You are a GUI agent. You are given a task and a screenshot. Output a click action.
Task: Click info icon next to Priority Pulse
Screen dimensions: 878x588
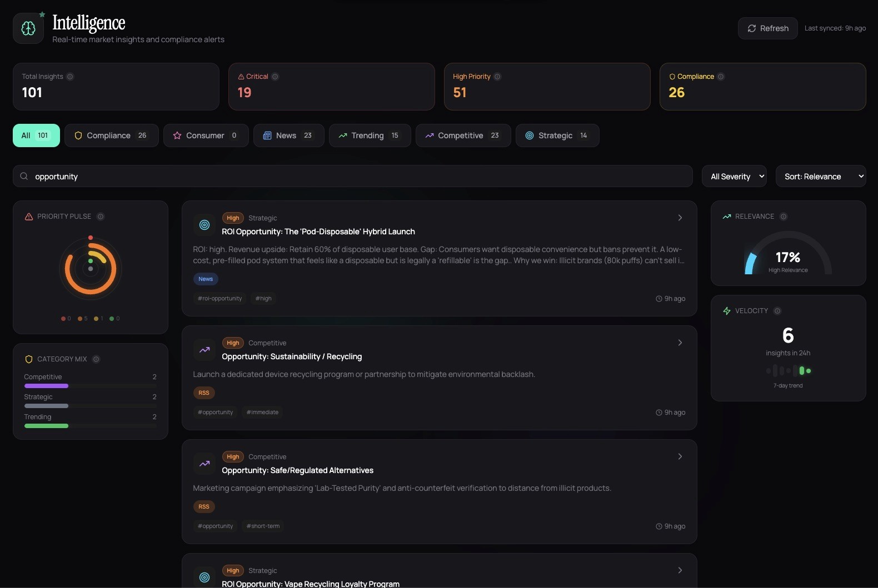[101, 217]
